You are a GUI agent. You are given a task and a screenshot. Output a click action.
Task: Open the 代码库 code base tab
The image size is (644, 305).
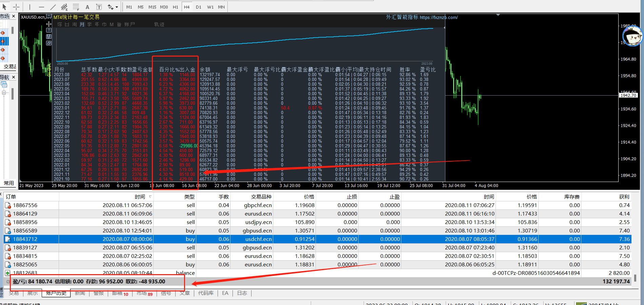pos(206,293)
